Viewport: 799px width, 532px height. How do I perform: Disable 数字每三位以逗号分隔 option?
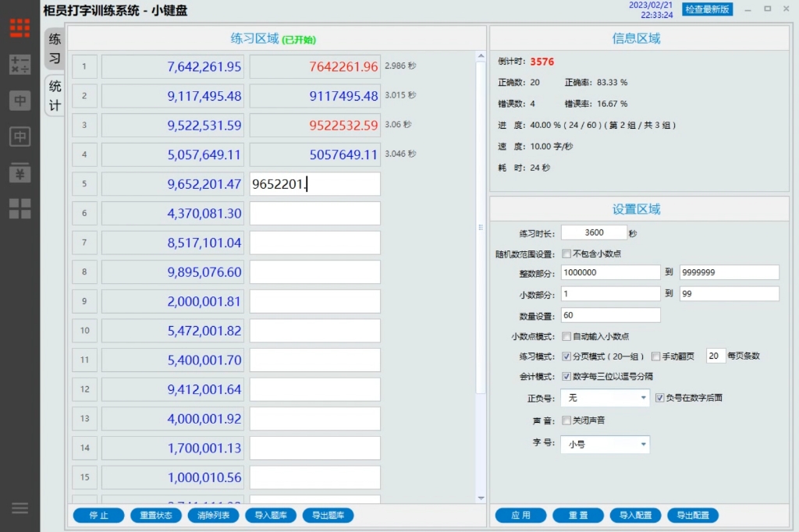(566, 376)
